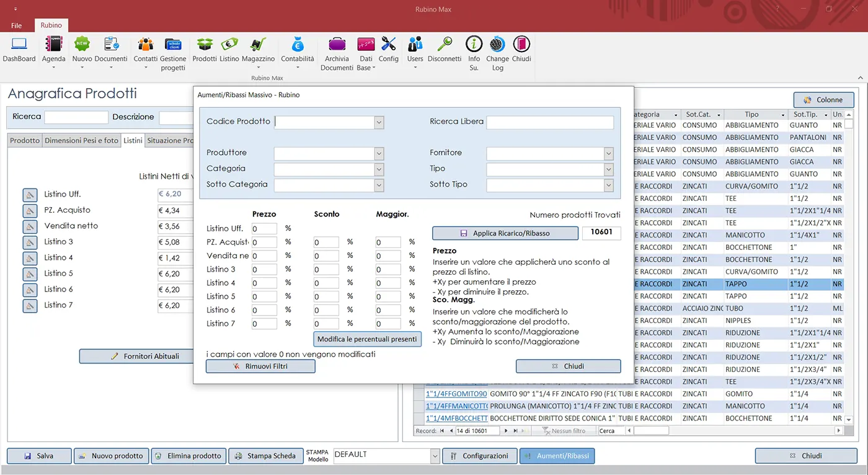Click the Rimuovi Filtri button
The image size is (868, 475).
click(260, 366)
